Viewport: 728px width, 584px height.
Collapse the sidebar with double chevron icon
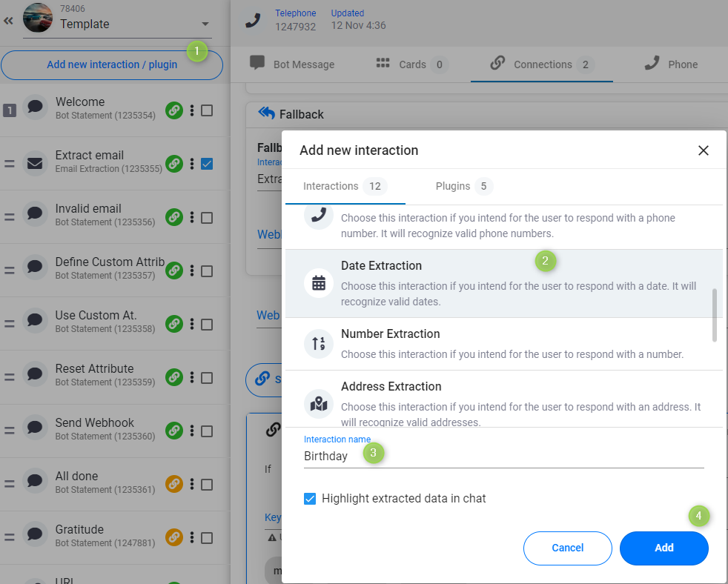8,21
